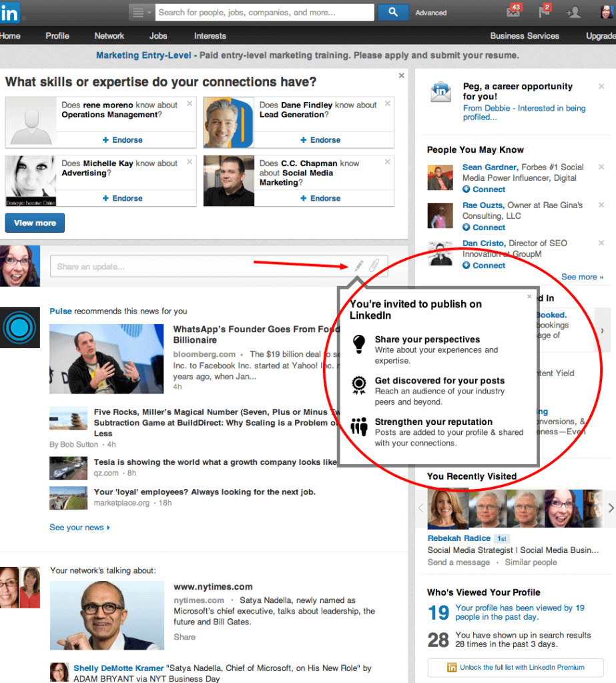The height and width of the screenshot is (683, 616).
Task: Click the Similar people link
Action: coord(531,562)
